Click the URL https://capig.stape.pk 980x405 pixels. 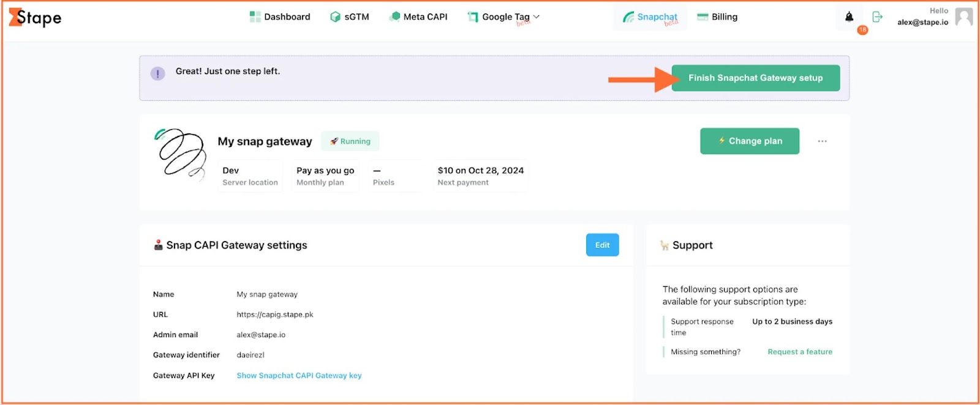coord(275,314)
